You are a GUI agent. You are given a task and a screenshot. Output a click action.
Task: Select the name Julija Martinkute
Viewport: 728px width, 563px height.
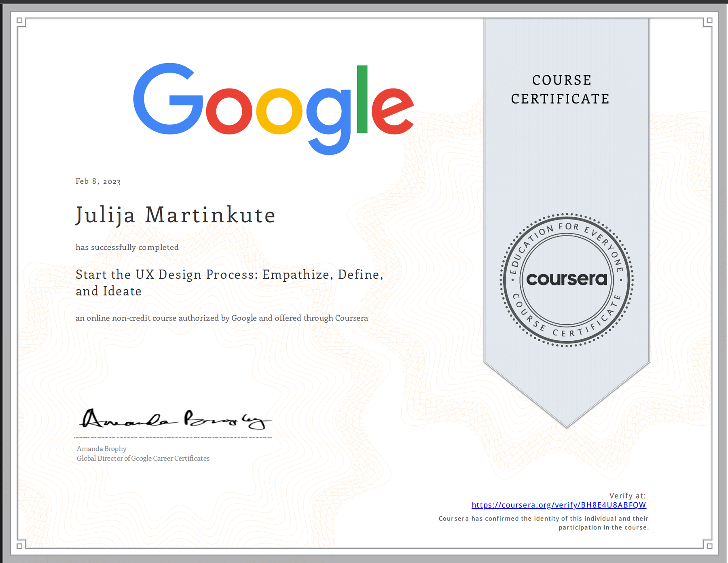coord(176,215)
